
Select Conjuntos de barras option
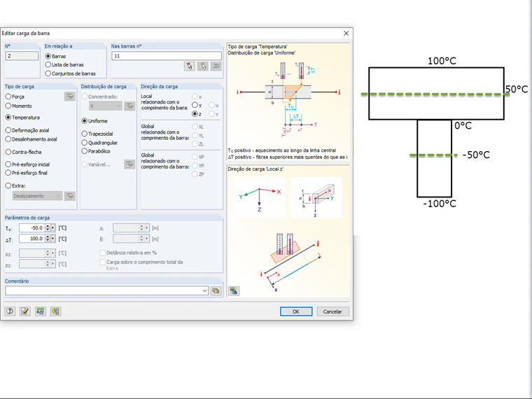coord(48,73)
